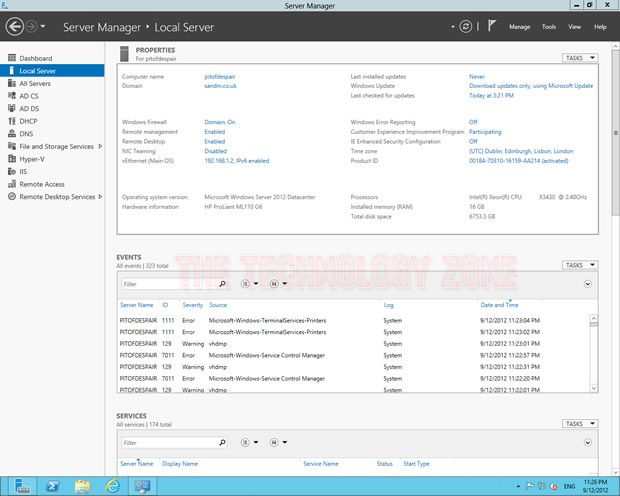Sort services by the Start Type column
620x496 pixels.
[x=416, y=464]
